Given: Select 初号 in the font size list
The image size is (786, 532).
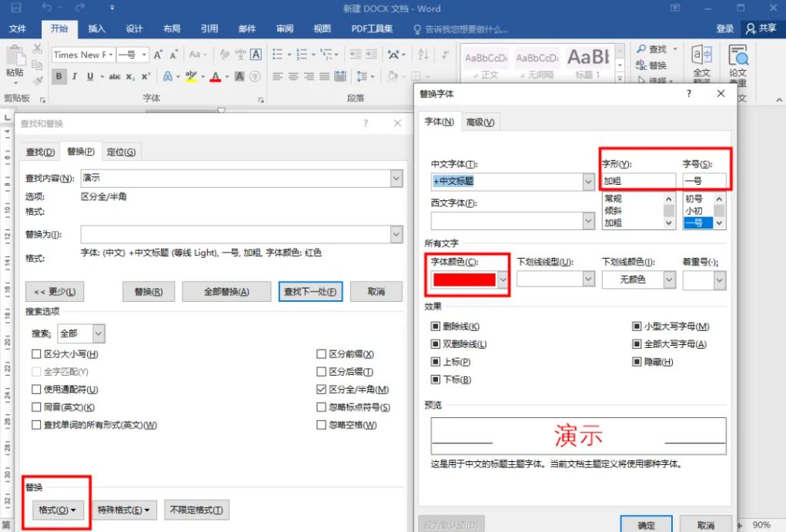Looking at the screenshot, I should tap(694, 199).
